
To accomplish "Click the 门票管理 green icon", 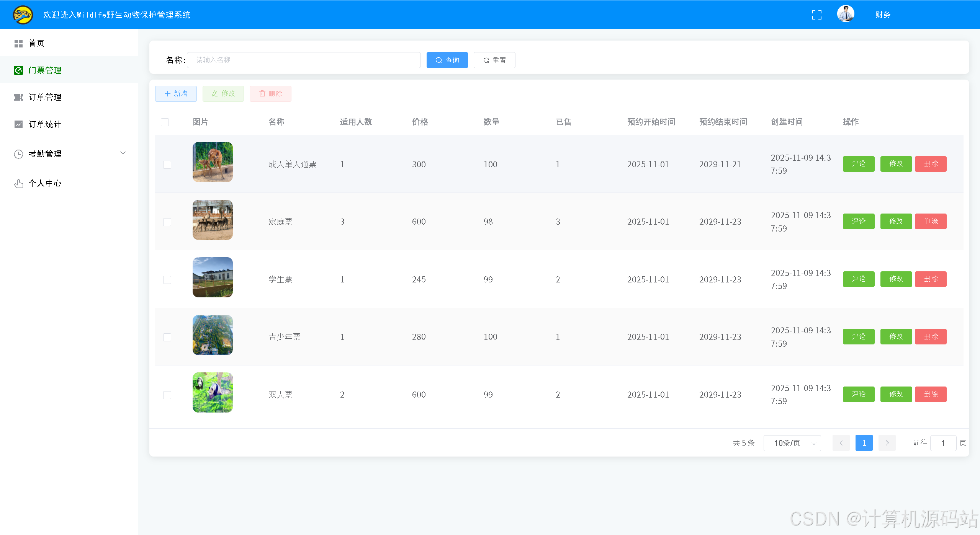I will [18, 70].
